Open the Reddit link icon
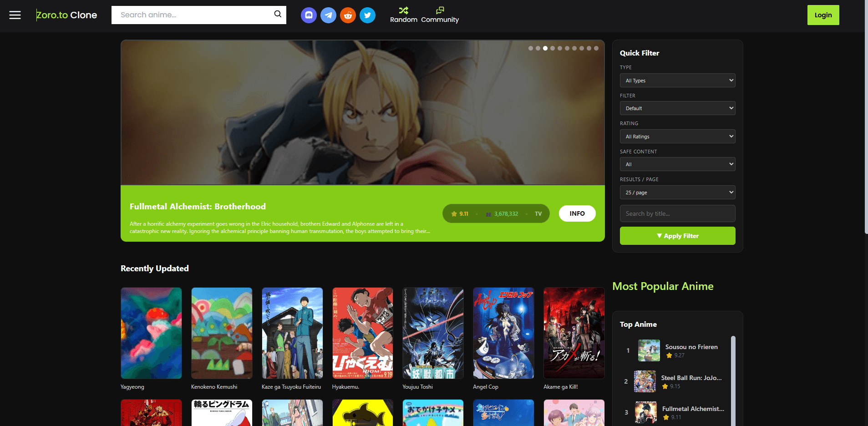This screenshot has width=868, height=426. point(348,15)
